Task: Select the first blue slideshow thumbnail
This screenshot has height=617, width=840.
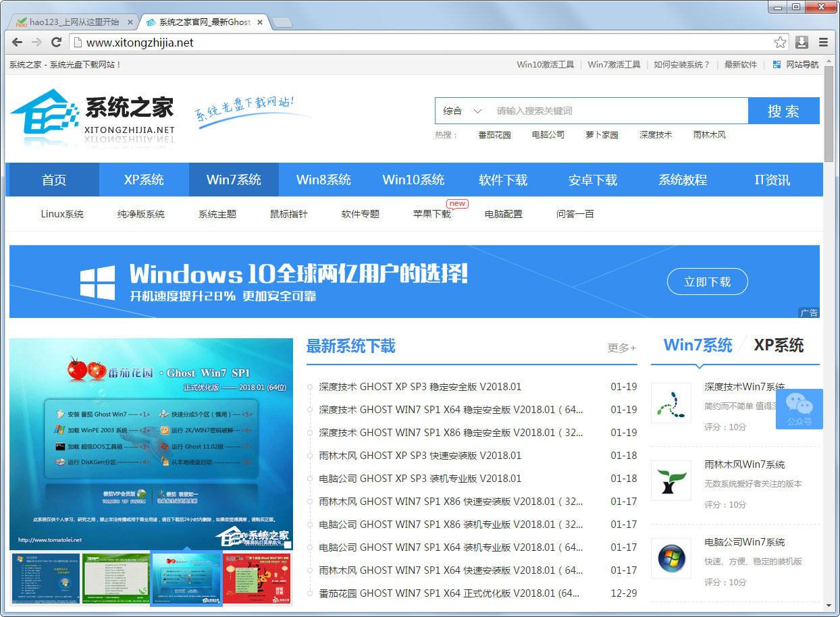Action: [x=46, y=578]
